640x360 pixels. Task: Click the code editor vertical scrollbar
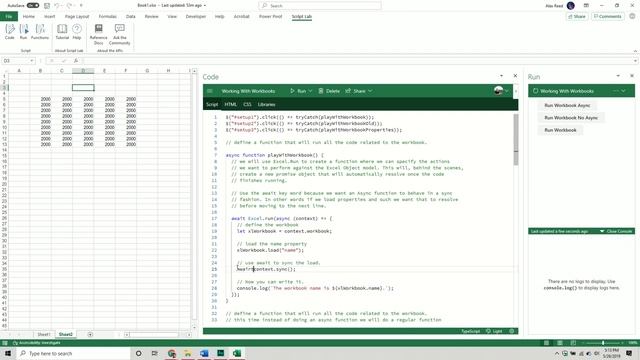coord(516,139)
